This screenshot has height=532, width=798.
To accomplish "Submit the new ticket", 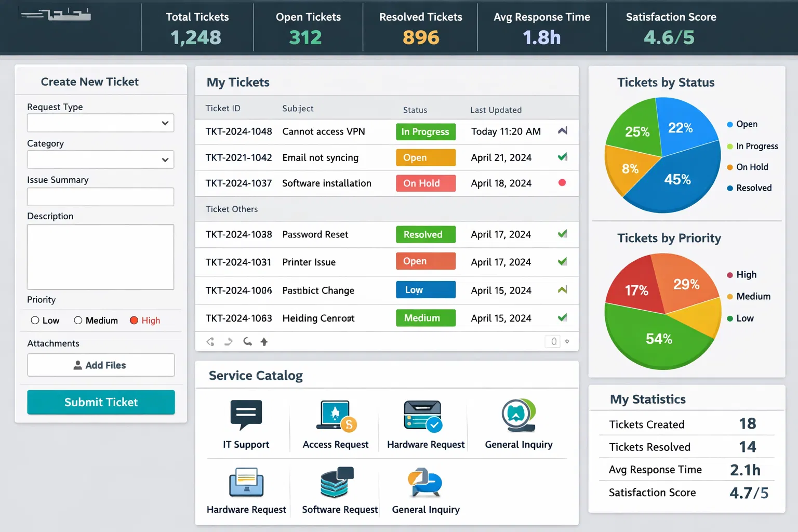I will [101, 402].
